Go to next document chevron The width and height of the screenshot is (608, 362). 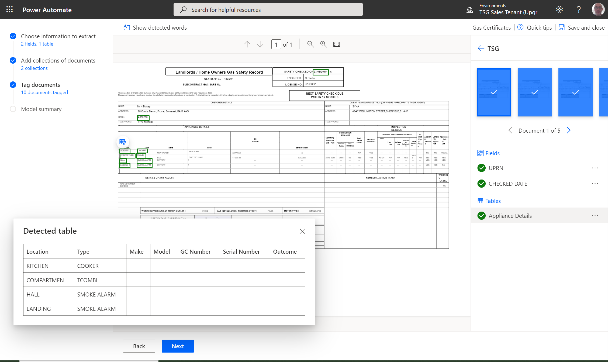pos(568,130)
